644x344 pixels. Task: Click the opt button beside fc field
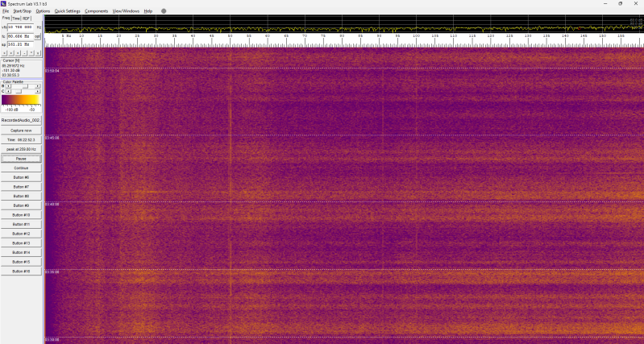pos(37,36)
